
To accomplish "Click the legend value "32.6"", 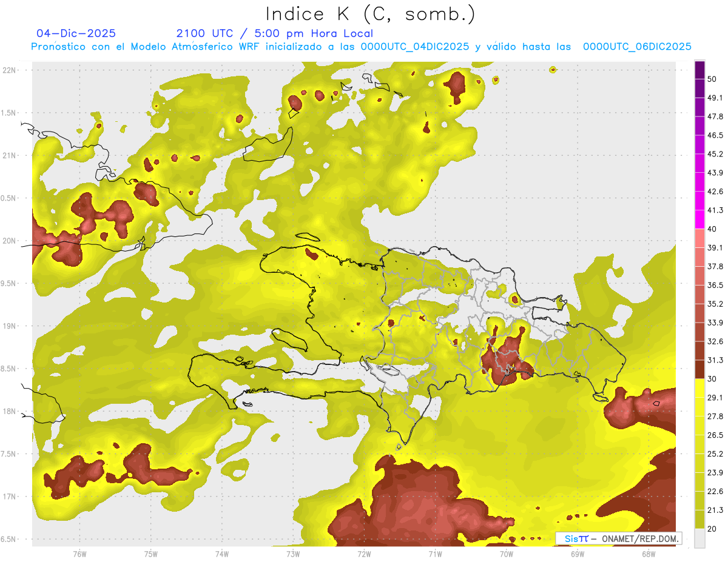I will coord(715,341).
